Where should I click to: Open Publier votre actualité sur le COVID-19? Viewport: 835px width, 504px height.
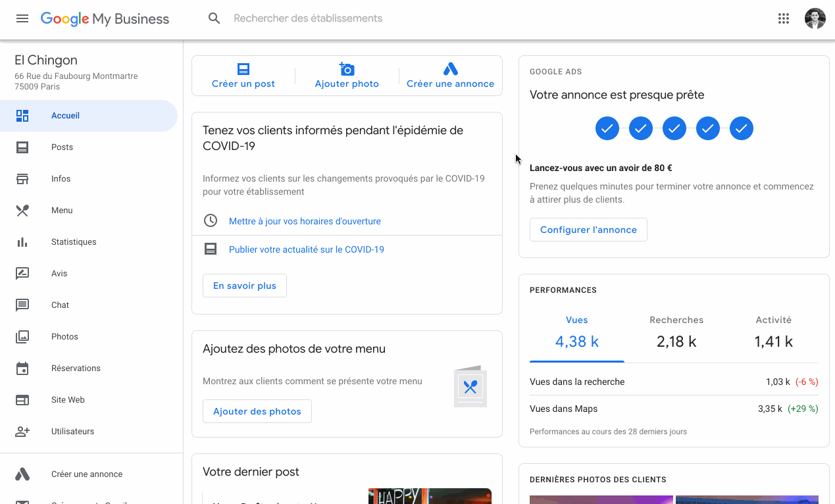click(x=307, y=249)
